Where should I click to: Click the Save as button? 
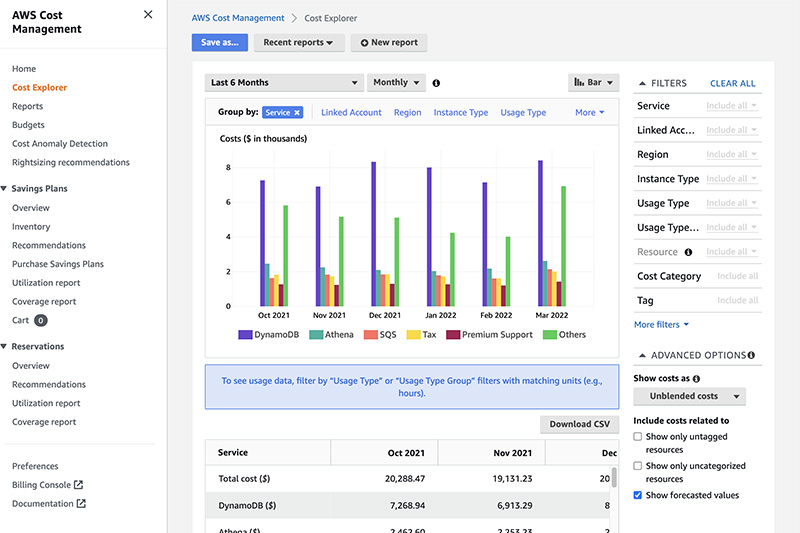tap(220, 43)
